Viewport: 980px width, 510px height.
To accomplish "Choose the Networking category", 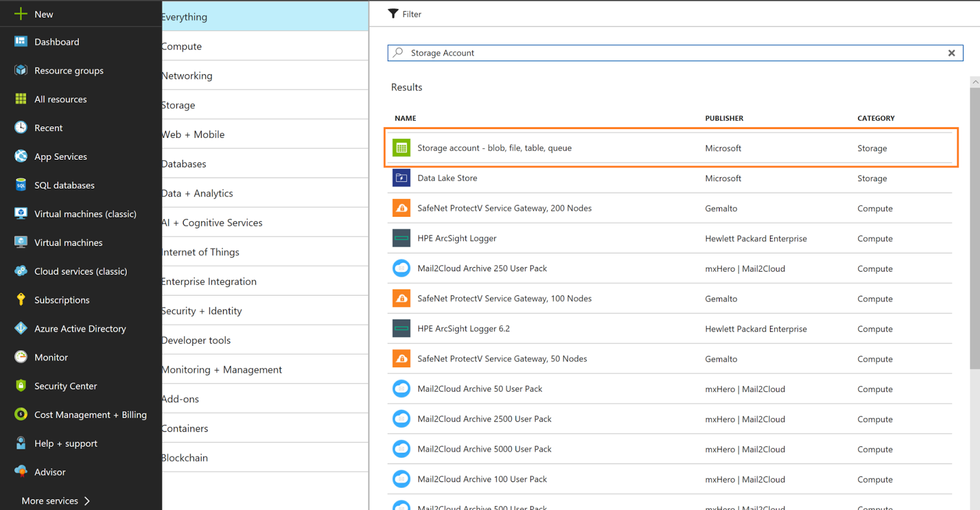I will click(265, 76).
